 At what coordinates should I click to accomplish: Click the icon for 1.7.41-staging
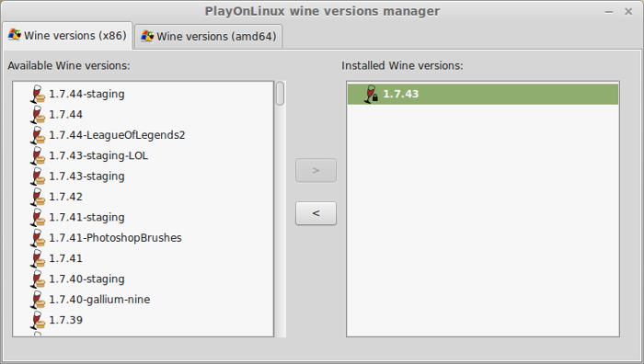coord(38,217)
